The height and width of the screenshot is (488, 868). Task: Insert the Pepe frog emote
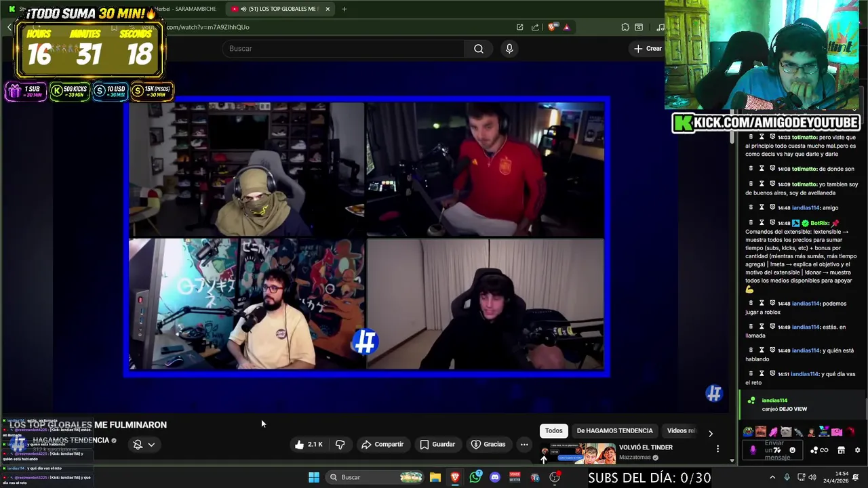749,432
